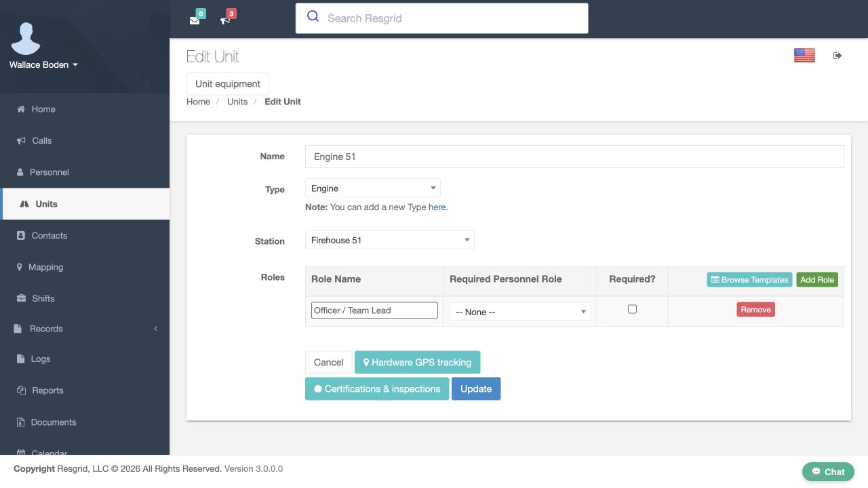Click the Unit equipment button
Image resolution: width=868 pixels, height=488 pixels.
228,84
